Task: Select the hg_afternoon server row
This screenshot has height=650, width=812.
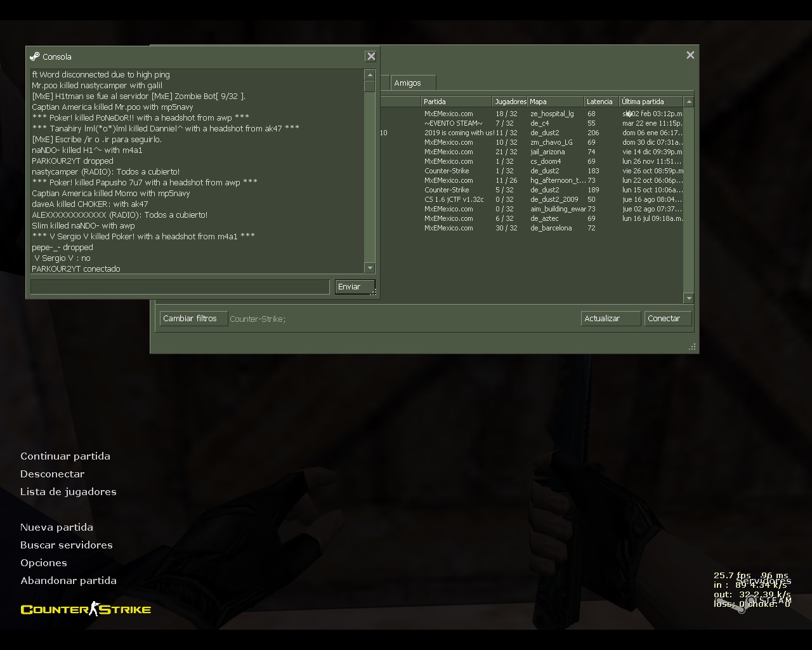Action: pyautogui.click(x=532, y=180)
